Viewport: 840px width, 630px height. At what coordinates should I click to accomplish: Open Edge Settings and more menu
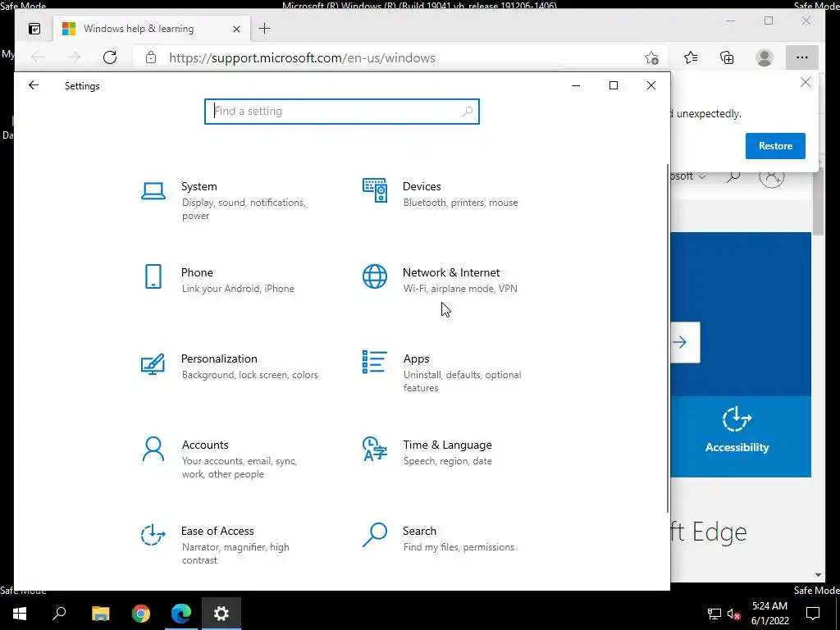click(802, 57)
